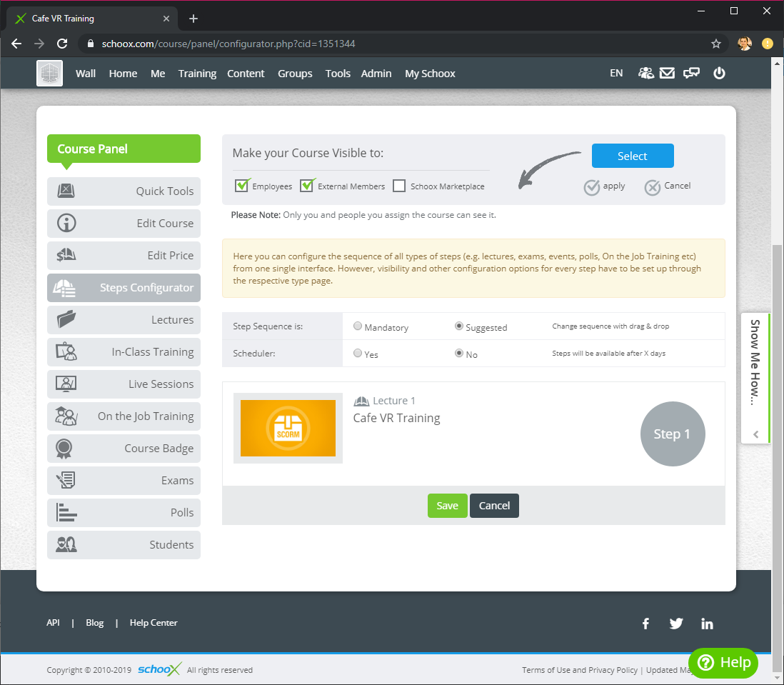
Task: Click the In-Class Training icon
Action: click(66, 351)
